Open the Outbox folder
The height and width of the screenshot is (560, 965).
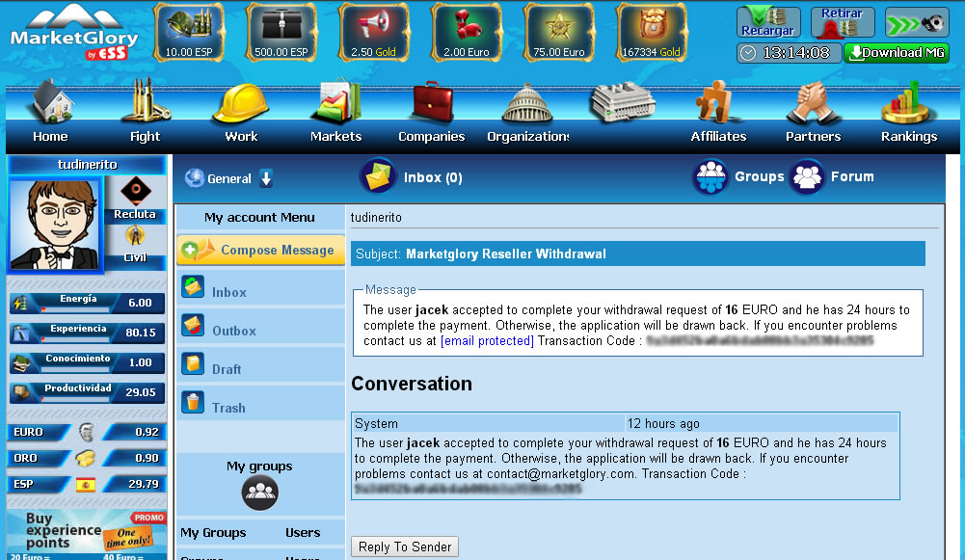tap(260, 326)
